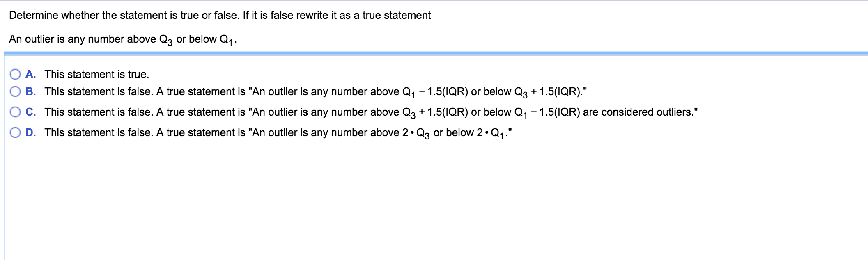Select radio button C
Viewport: 868px width, 260px height.
[15, 111]
